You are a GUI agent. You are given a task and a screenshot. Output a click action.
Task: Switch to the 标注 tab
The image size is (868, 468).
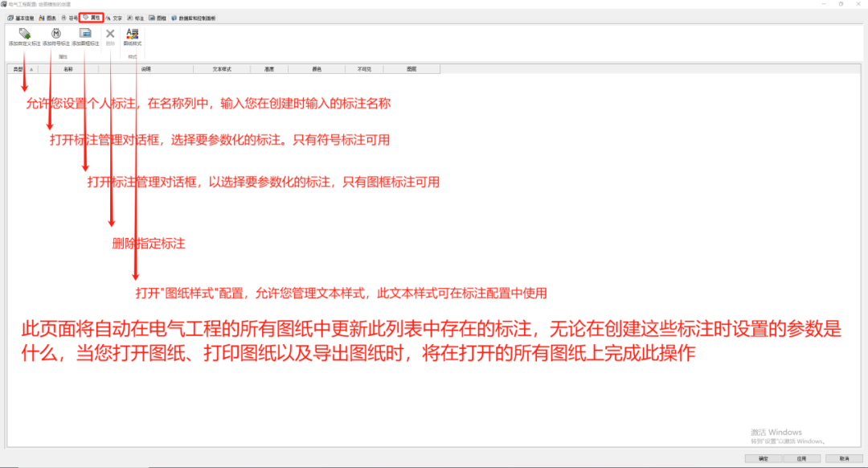tap(138, 17)
